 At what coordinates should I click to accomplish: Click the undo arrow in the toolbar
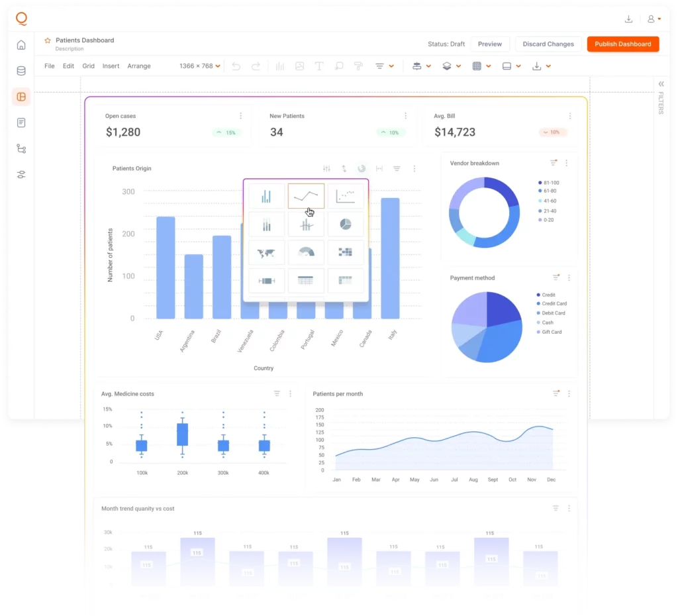(x=236, y=66)
